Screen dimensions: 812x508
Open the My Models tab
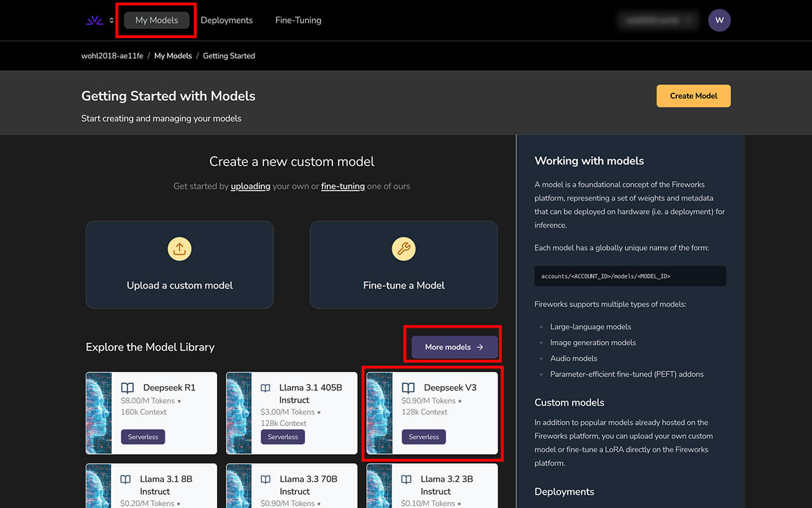coord(157,20)
